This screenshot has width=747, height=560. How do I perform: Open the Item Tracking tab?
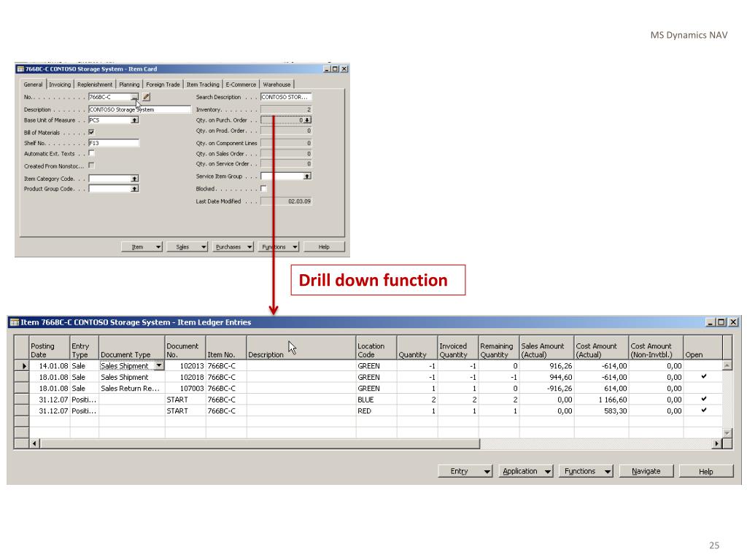pos(203,85)
